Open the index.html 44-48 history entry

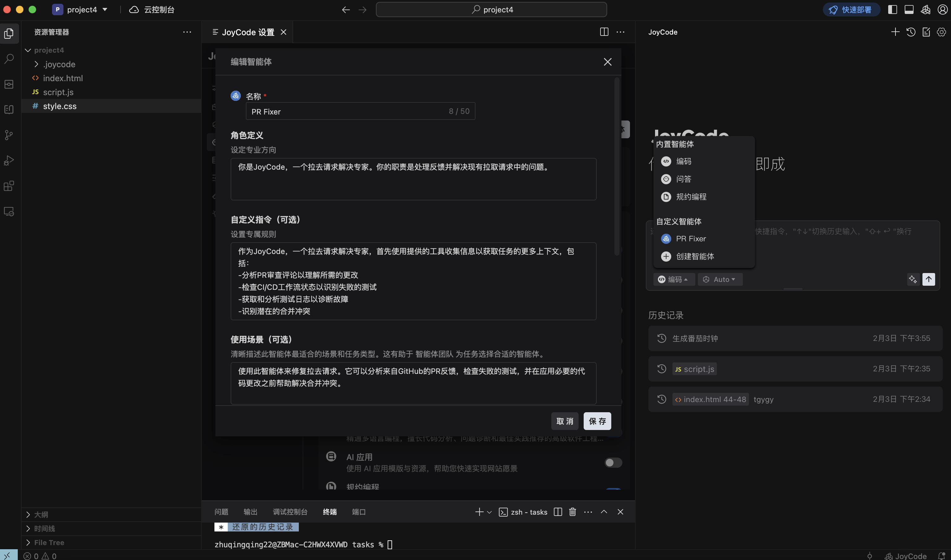(795, 399)
